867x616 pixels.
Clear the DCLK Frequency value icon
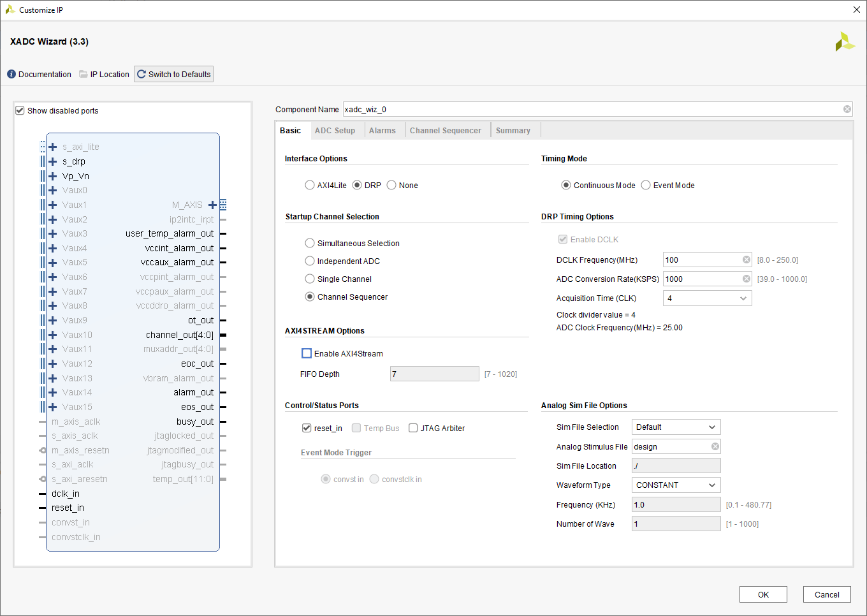tap(747, 260)
